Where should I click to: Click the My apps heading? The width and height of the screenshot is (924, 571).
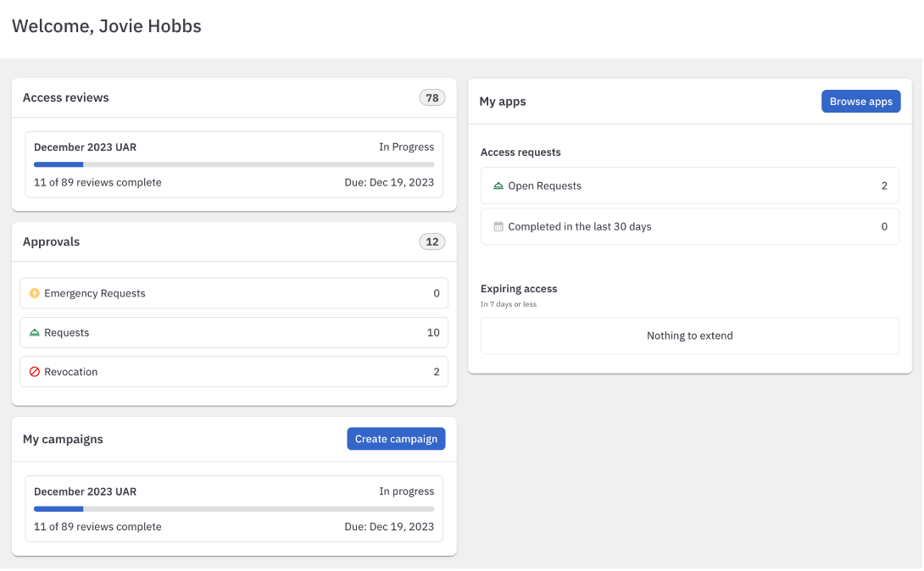[502, 102]
